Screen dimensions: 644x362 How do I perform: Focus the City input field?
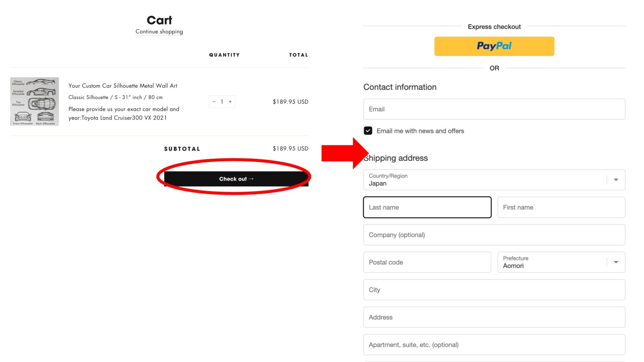click(494, 290)
